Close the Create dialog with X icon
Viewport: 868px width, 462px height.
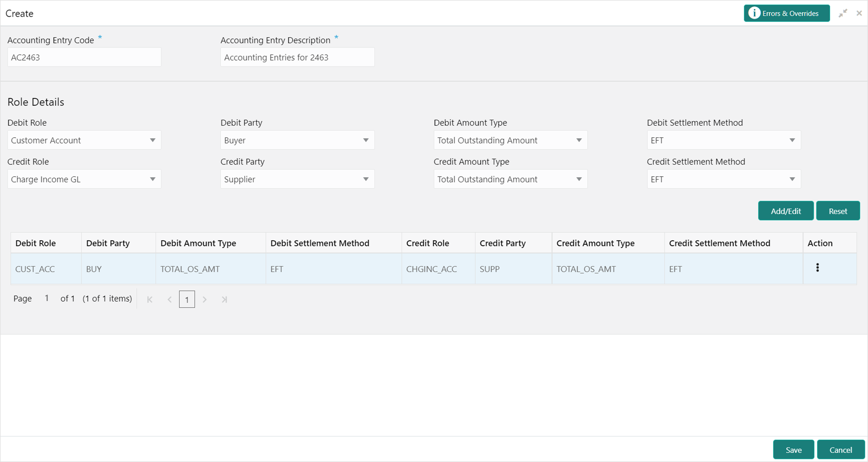tap(859, 13)
